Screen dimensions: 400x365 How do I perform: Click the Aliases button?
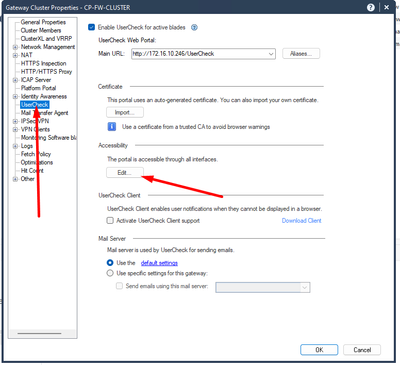click(301, 54)
